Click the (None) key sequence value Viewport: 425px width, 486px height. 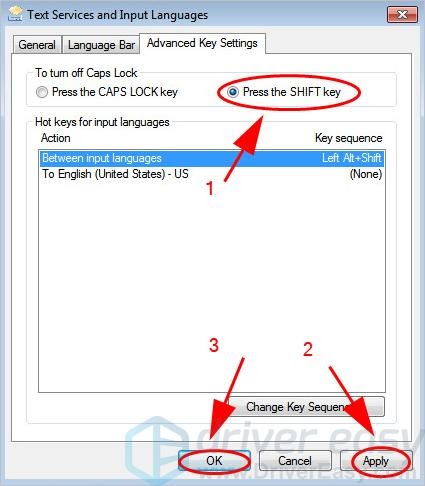point(366,174)
